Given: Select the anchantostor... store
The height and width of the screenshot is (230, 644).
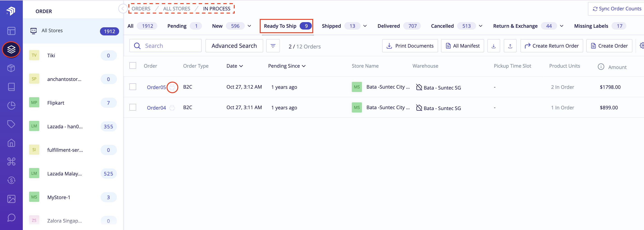Looking at the screenshot, I should point(73,79).
